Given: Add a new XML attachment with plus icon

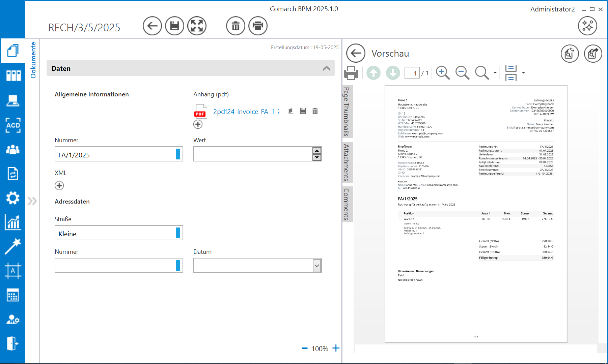Looking at the screenshot, I should tap(59, 186).
